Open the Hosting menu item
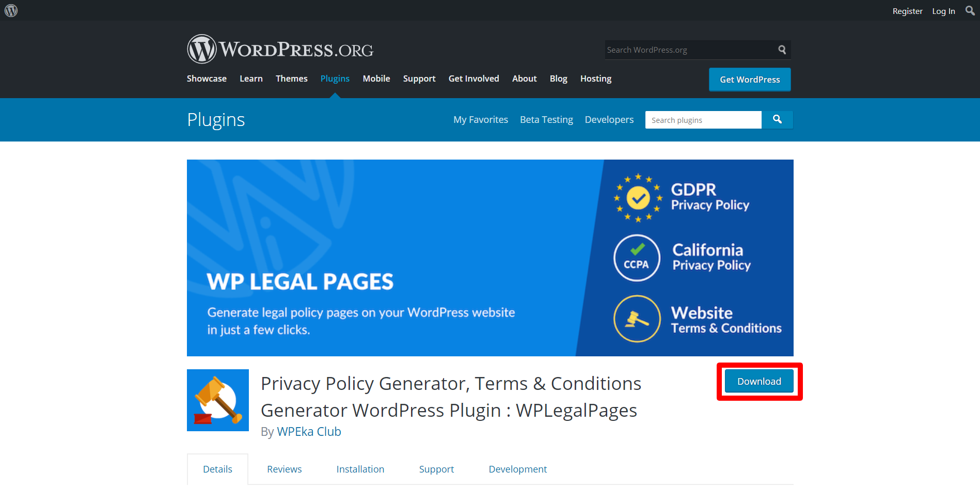This screenshot has height=487, width=980. click(x=596, y=78)
